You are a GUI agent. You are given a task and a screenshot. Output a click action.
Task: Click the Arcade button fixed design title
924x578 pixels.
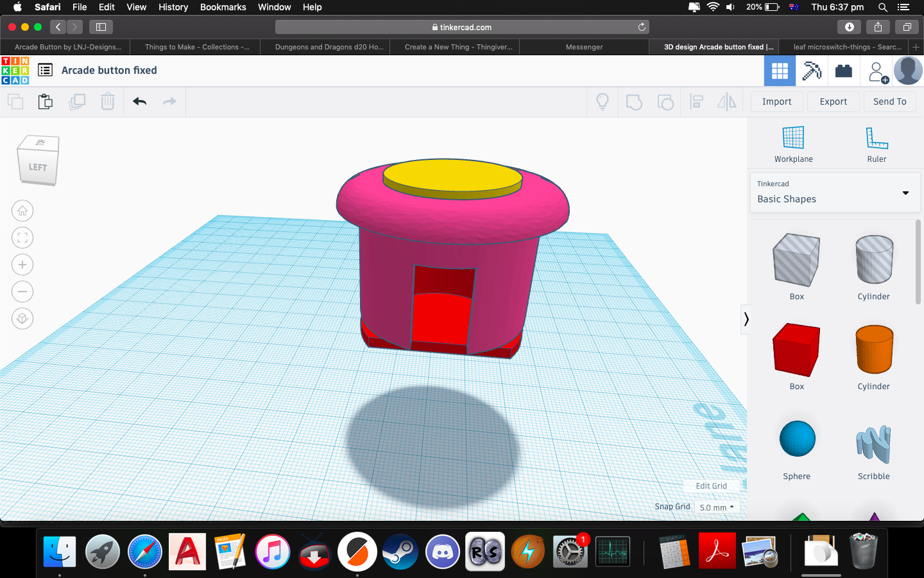click(109, 70)
